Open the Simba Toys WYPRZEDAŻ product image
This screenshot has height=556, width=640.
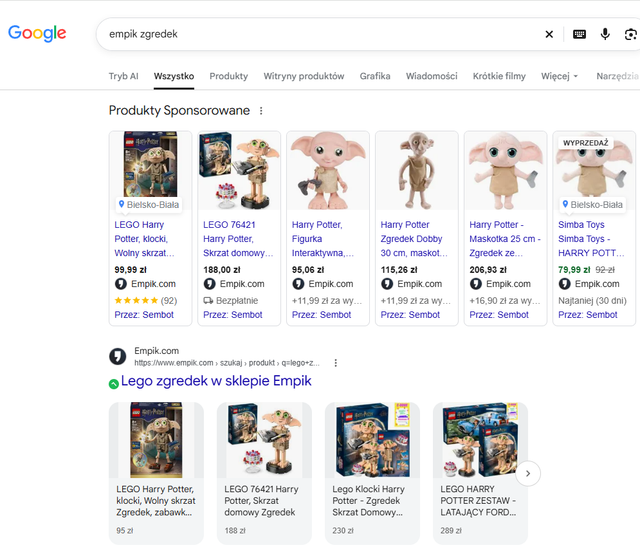coord(594,171)
